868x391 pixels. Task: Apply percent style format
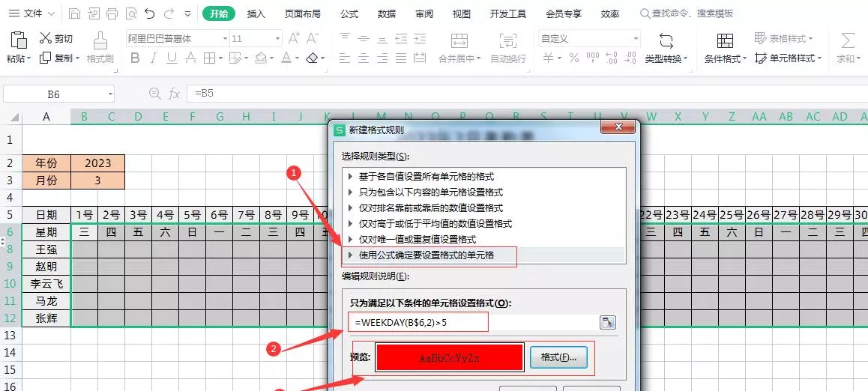574,58
